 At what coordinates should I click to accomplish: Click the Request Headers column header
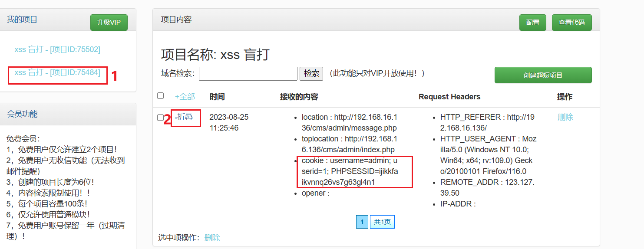(x=449, y=97)
